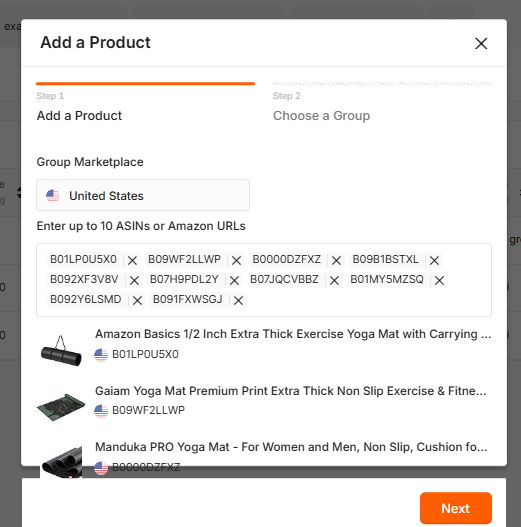The height and width of the screenshot is (527, 521).
Task: Open the United States marketplace dropdown
Action: (x=143, y=195)
